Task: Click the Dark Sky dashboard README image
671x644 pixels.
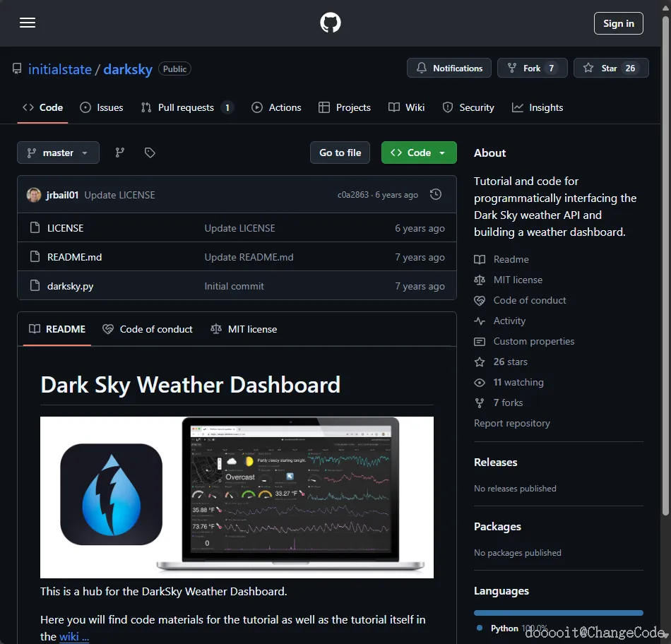Action: point(237,497)
